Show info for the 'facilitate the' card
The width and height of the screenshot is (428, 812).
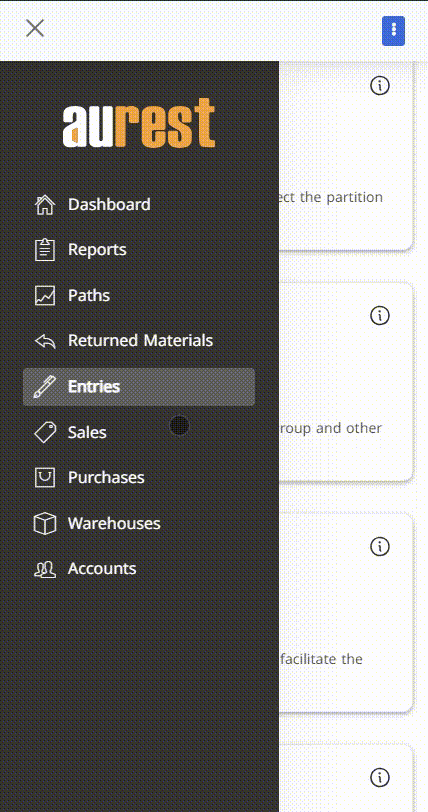tap(380, 546)
